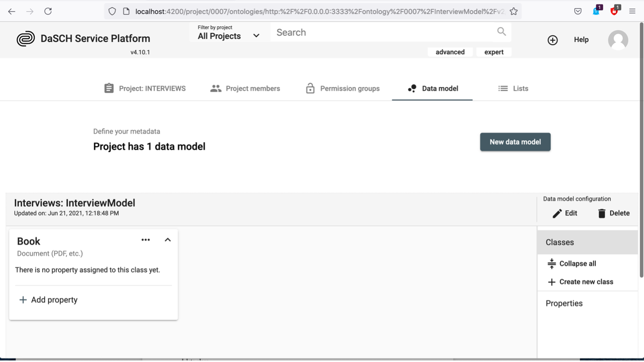The width and height of the screenshot is (644, 362).
Task: Focus the Search input field
Action: point(383,32)
